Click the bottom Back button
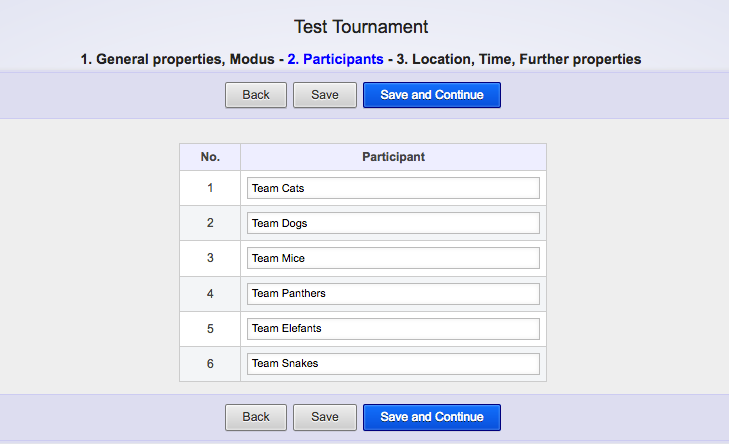Screen dimensions: 729x444 [256, 417]
